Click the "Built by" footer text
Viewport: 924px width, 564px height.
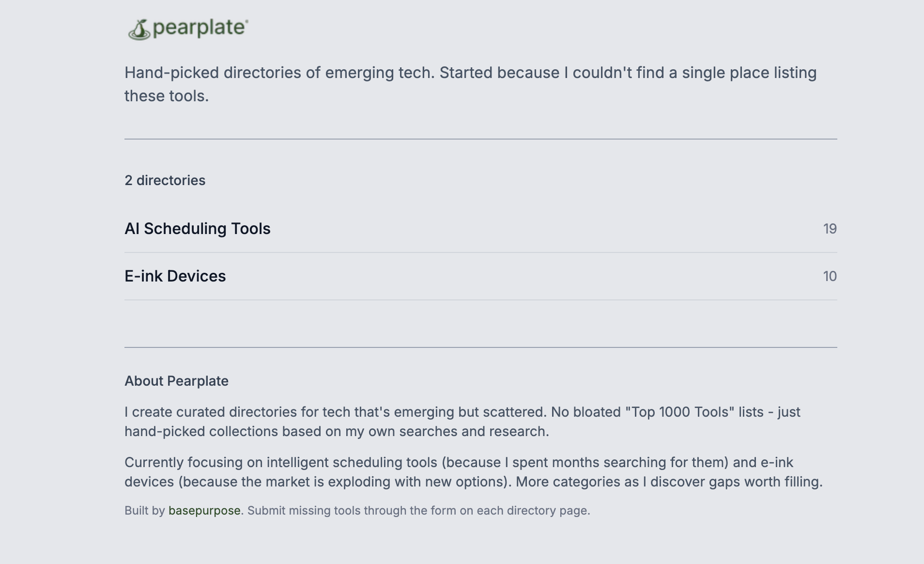click(145, 511)
